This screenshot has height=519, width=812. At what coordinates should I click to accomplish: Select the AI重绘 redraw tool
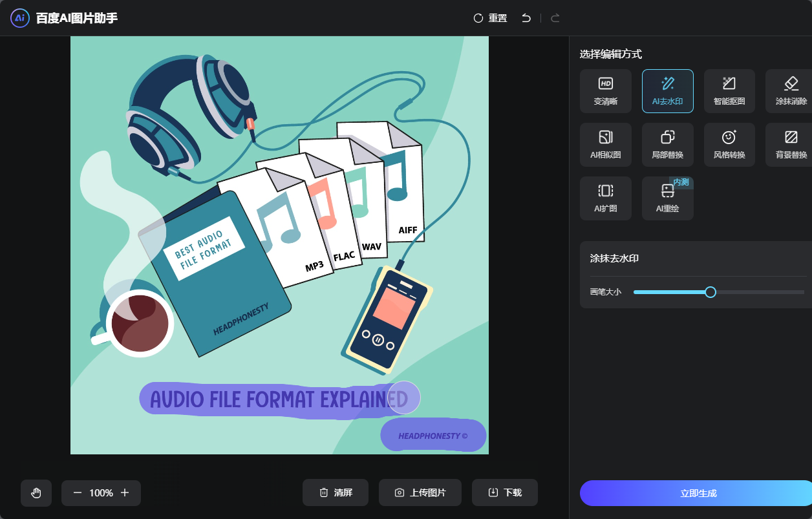(x=667, y=198)
